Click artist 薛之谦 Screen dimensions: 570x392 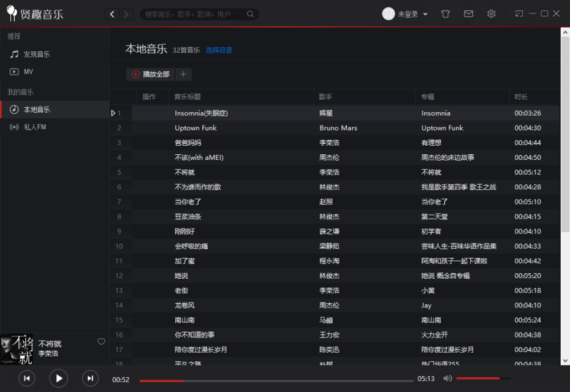(329, 231)
